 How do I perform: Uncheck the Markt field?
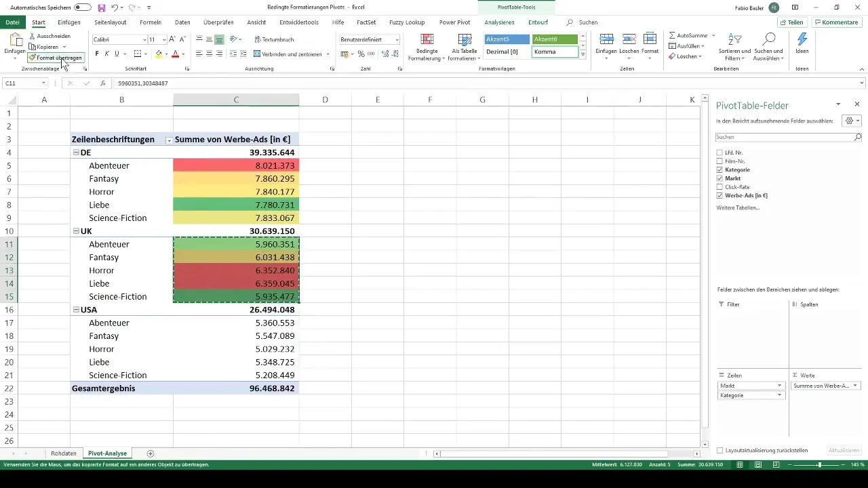pos(719,178)
